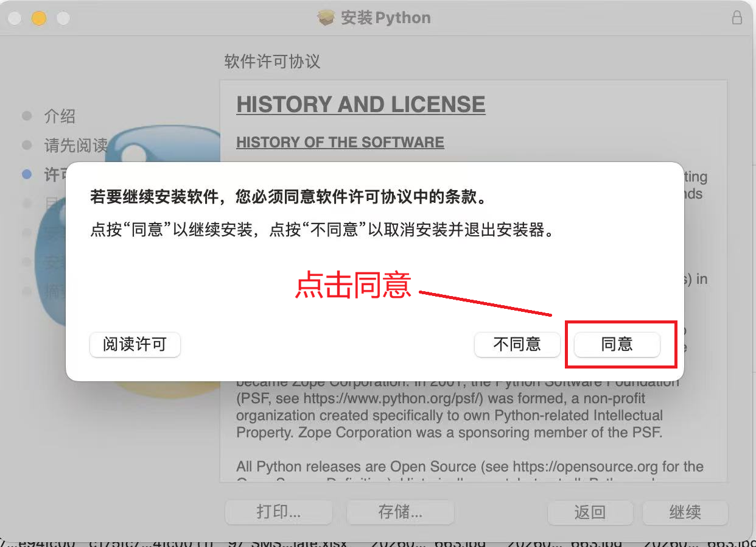Screen dimensions: 756x547
Task: Click the 打印... (Print) button
Action: 278,512
